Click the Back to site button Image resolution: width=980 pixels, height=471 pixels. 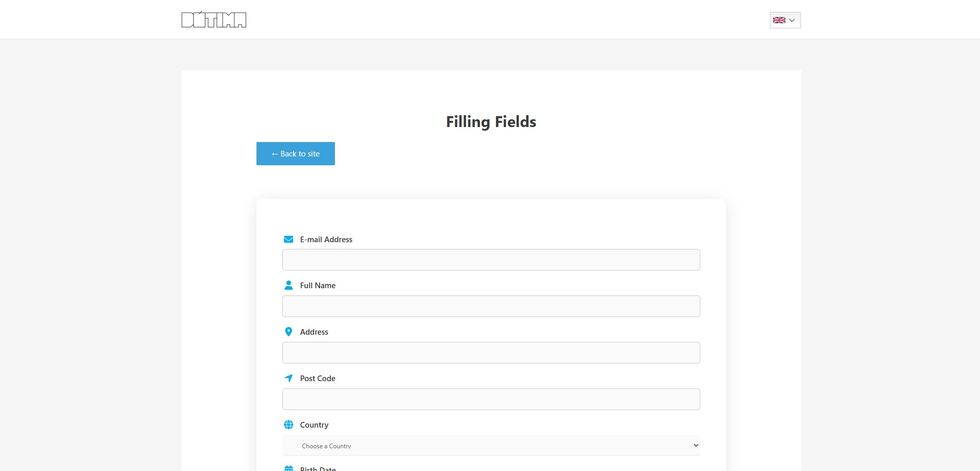[x=295, y=154]
